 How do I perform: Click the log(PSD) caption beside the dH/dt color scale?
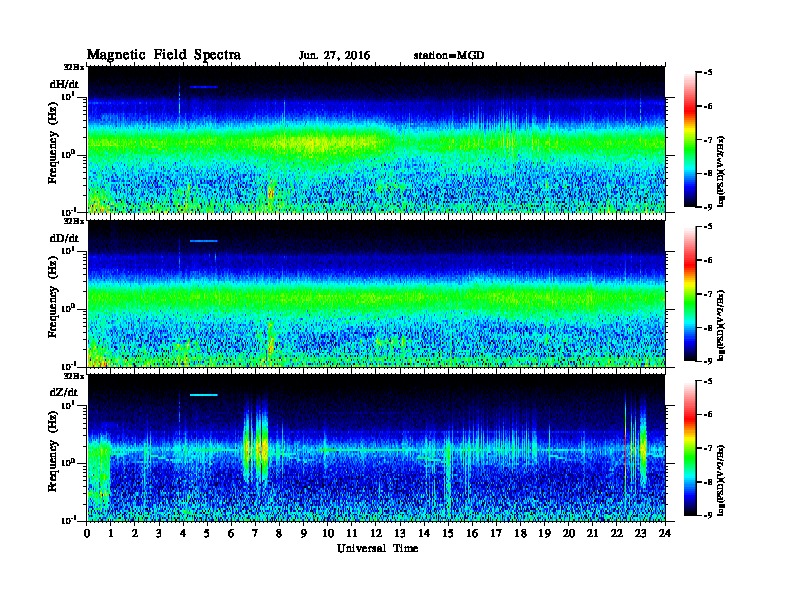[x=721, y=171]
